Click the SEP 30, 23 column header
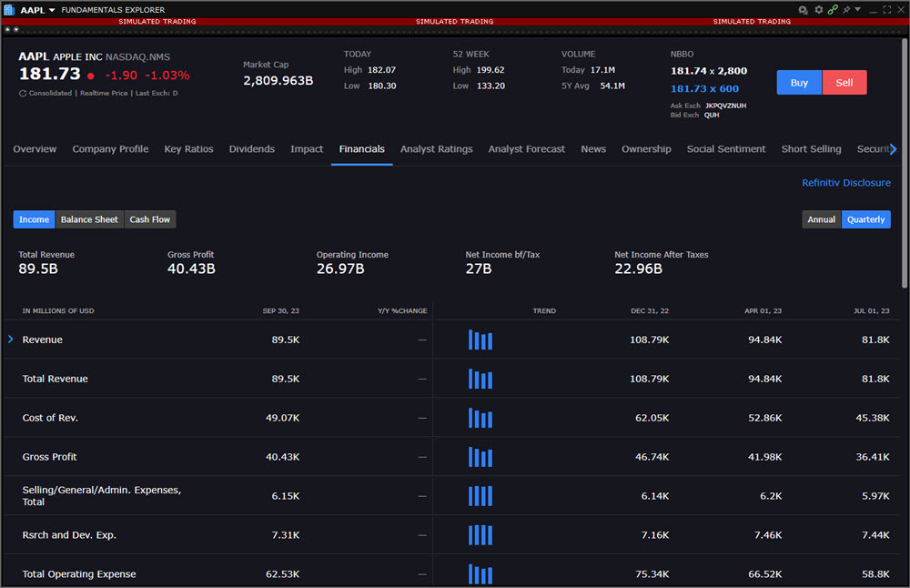 [281, 311]
